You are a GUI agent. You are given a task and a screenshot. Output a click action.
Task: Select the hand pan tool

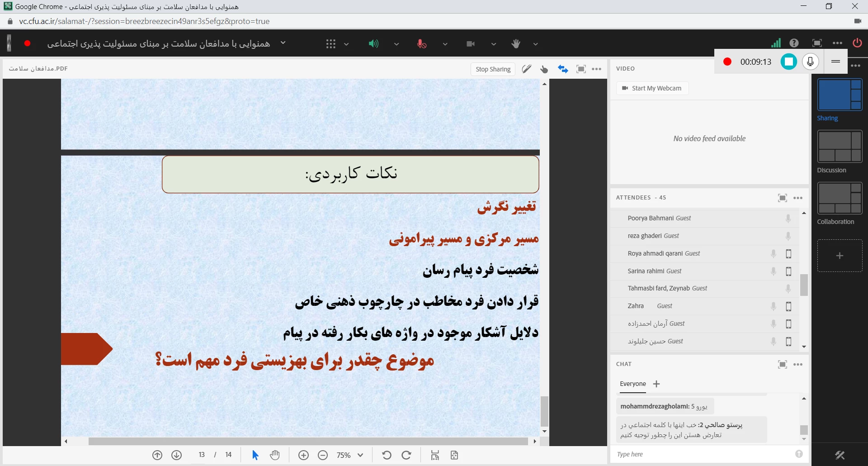coord(275,455)
